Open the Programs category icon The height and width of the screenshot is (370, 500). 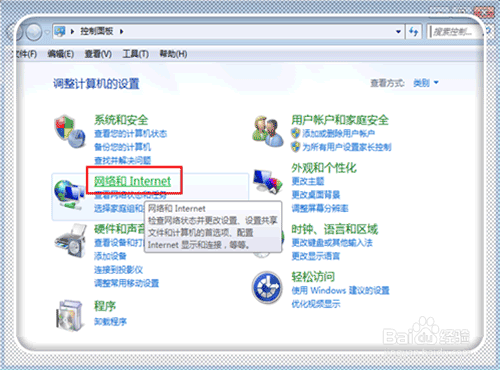[x=69, y=315]
